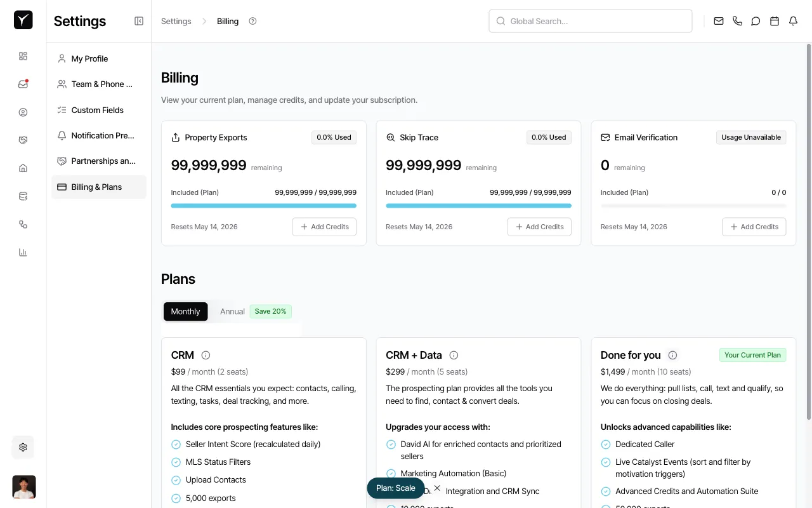Click Add Credits for Skip Trace
The width and height of the screenshot is (812, 508).
pos(539,227)
